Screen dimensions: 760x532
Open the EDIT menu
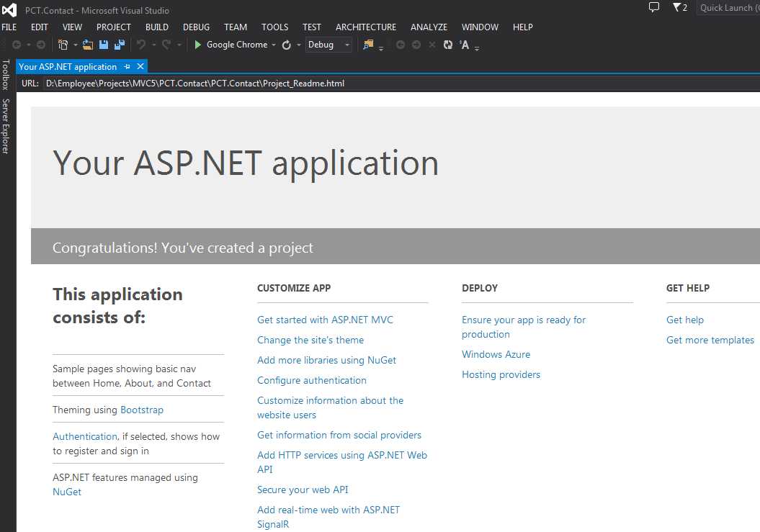(39, 27)
